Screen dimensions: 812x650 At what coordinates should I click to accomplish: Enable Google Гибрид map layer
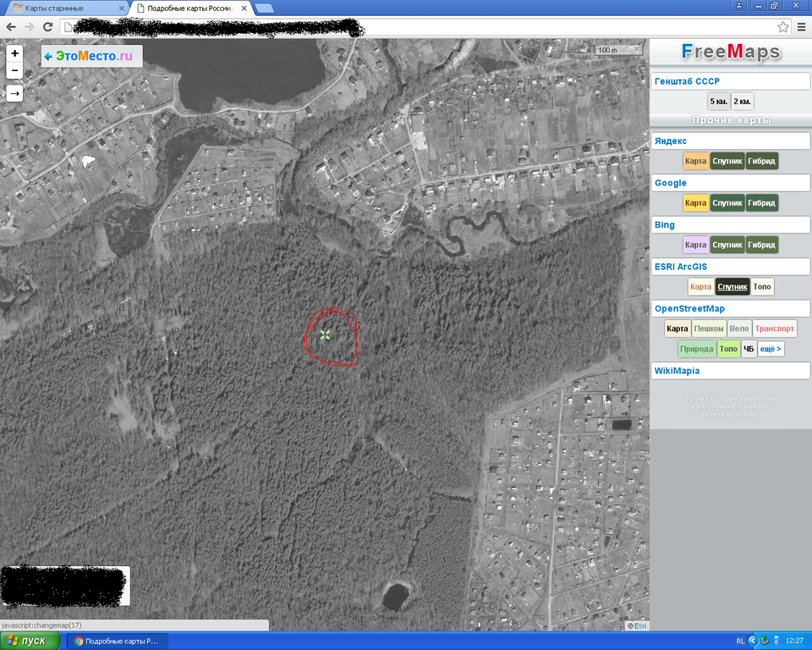pyautogui.click(x=761, y=203)
